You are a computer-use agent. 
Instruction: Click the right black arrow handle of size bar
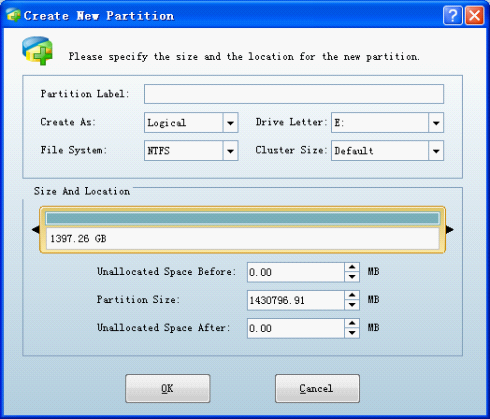click(x=450, y=229)
